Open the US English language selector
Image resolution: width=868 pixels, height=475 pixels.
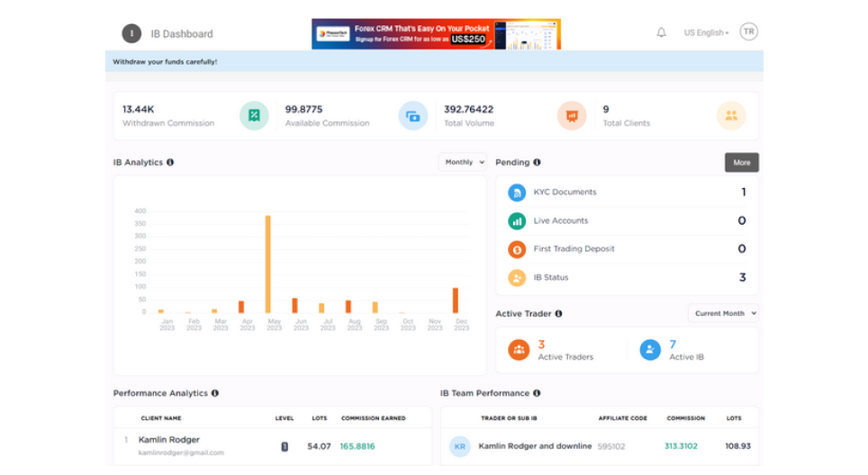[x=706, y=32]
